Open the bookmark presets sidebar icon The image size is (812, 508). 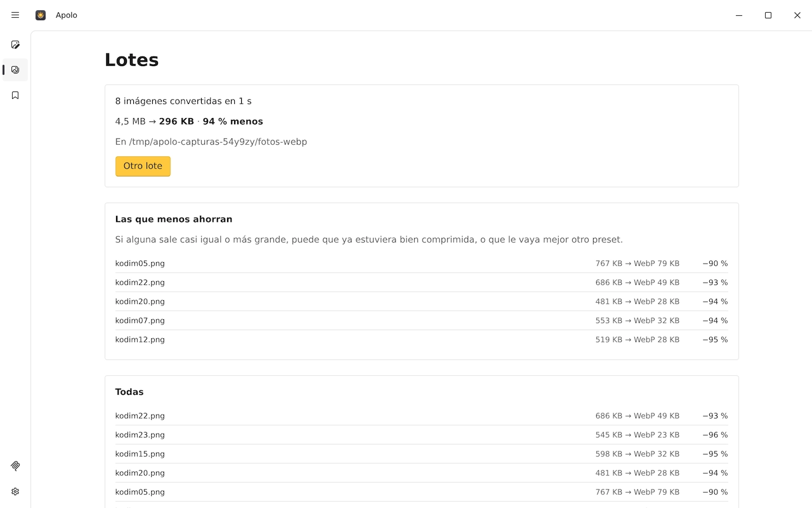coord(15,95)
